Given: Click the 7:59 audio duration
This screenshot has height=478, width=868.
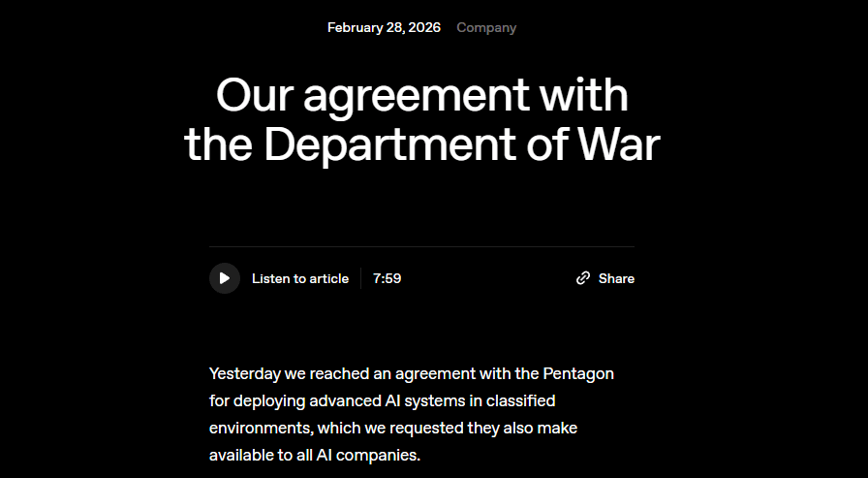Looking at the screenshot, I should [x=387, y=279].
